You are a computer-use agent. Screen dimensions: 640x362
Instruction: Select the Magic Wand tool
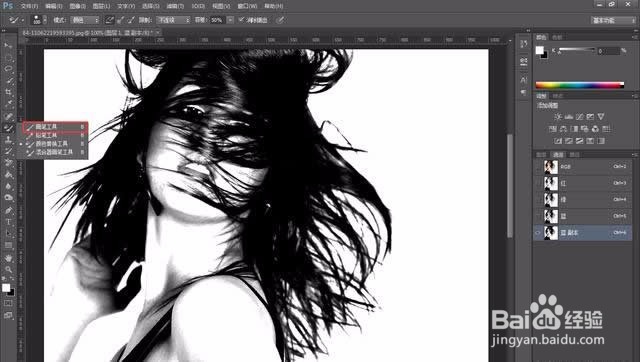coord(8,81)
